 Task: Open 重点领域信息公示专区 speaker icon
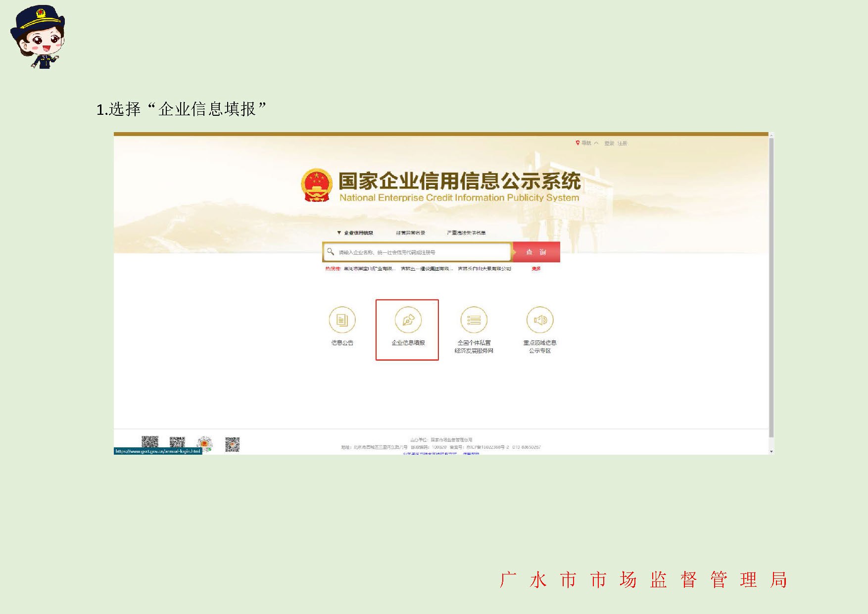tap(540, 320)
